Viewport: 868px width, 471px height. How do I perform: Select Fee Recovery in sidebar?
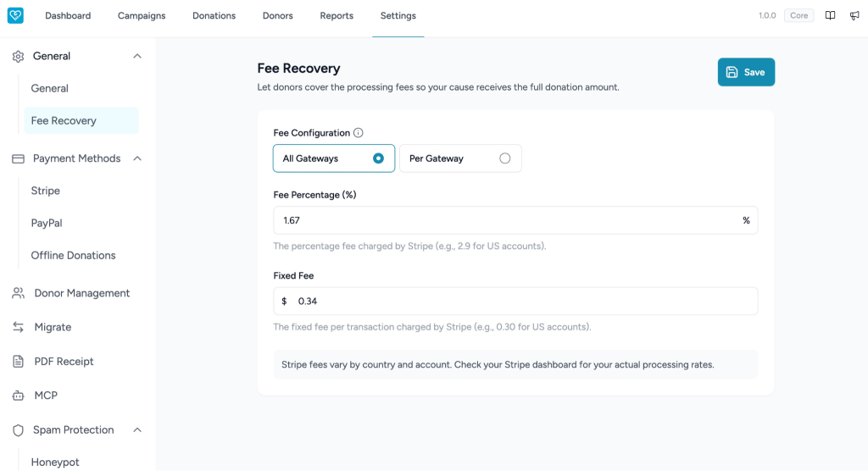(81, 120)
